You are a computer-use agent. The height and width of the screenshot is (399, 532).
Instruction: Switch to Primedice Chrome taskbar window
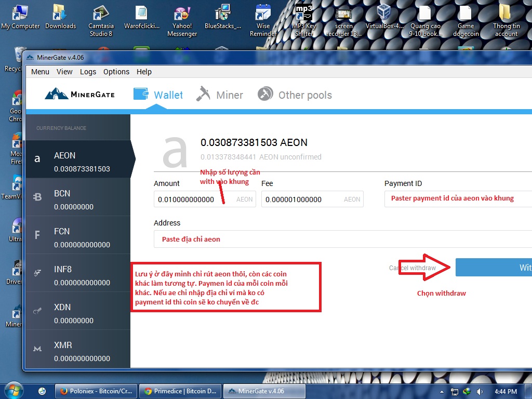click(x=180, y=391)
